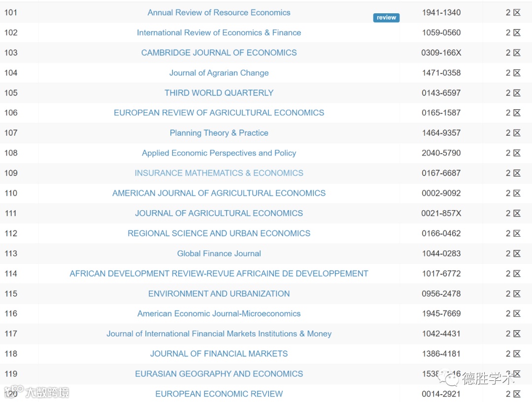Select ISSN 1044-0283 cell
This screenshot has width=532, height=402.
441,253
